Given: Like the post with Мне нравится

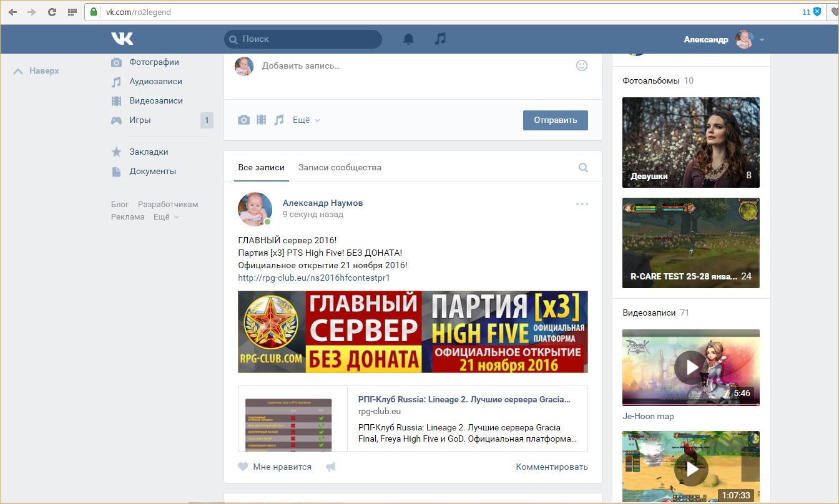Looking at the screenshot, I should [x=275, y=467].
